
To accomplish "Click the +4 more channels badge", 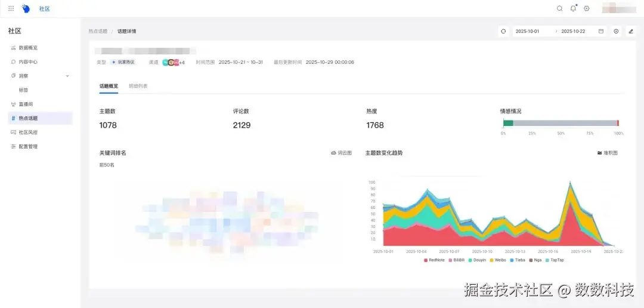I will (x=181, y=63).
